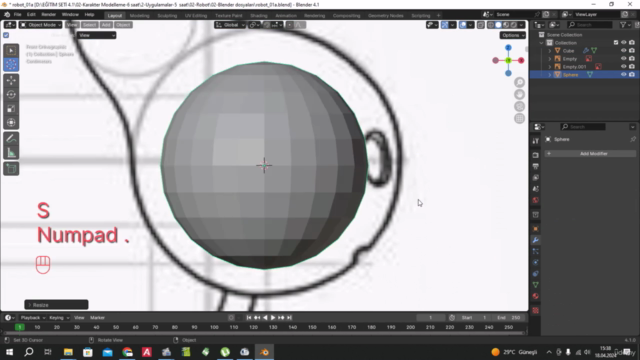Switch to the Modeling workspace tab
640x360 pixels.
140,16
